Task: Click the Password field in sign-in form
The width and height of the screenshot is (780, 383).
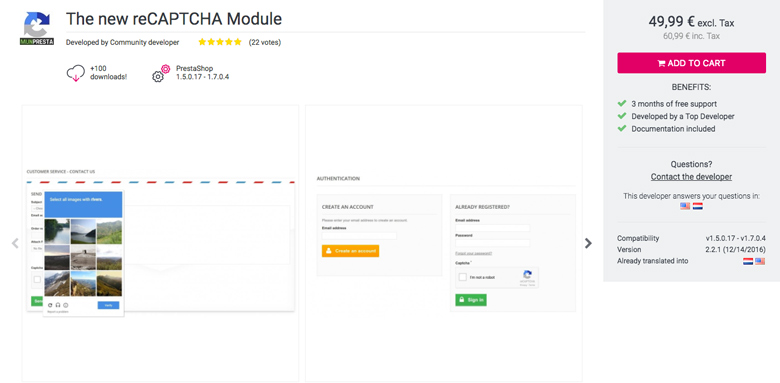Action: tap(492, 243)
